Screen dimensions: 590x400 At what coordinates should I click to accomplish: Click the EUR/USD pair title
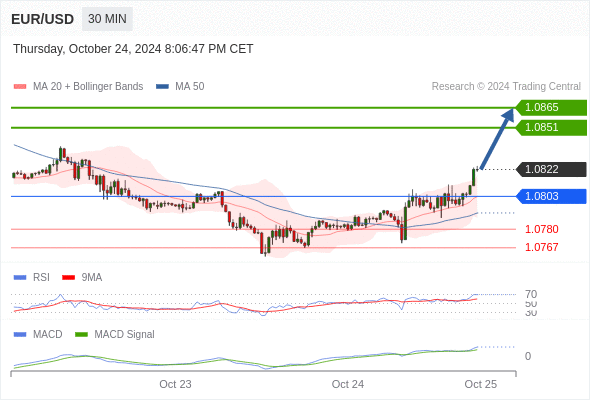43,19
